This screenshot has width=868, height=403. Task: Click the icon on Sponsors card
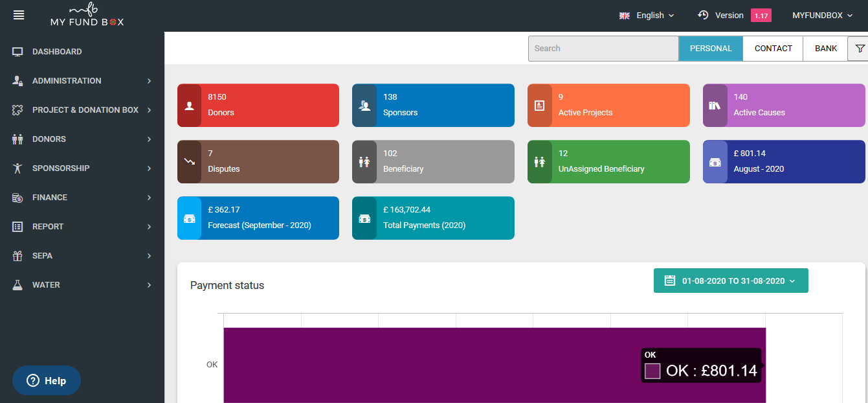pyautogui.click(x=364, y=105)
